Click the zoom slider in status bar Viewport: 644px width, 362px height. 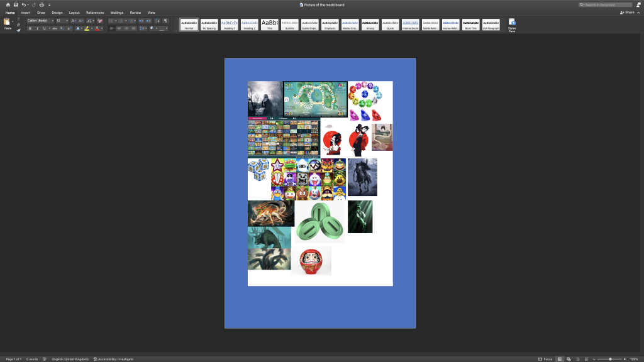tap(610, 359)
